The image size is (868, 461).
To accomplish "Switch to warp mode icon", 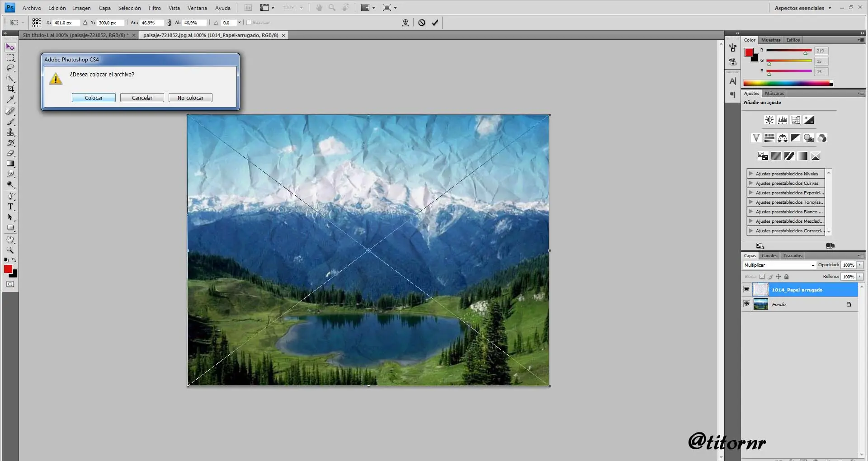I will point(406,23).
